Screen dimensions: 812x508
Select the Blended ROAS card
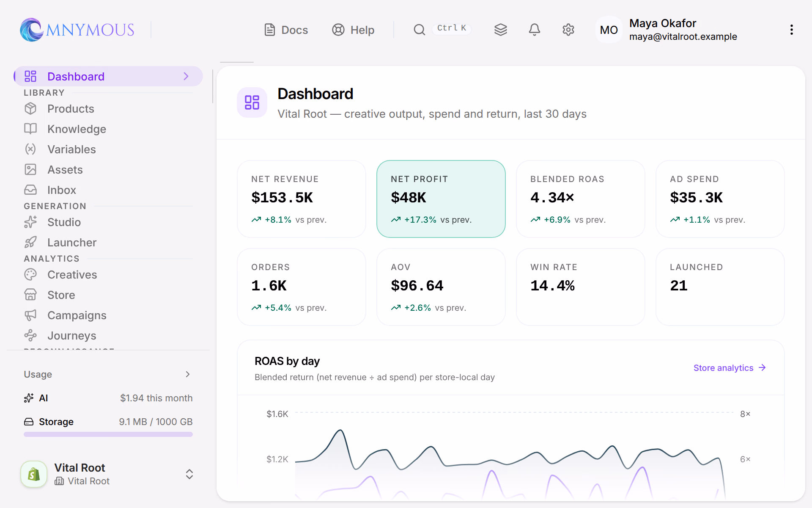[581, 199]
